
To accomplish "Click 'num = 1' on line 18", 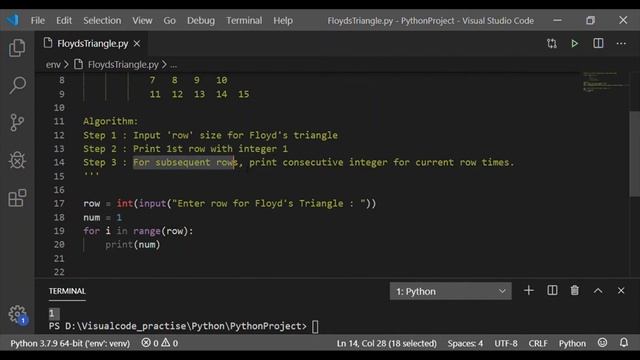I will point(102,217).
